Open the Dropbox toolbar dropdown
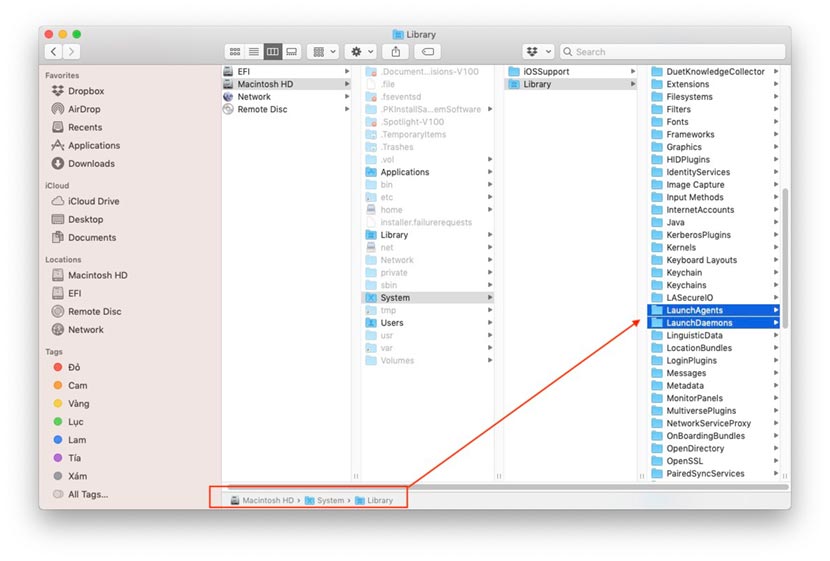This screenshot has width=830, height=561. pos(539,52)
